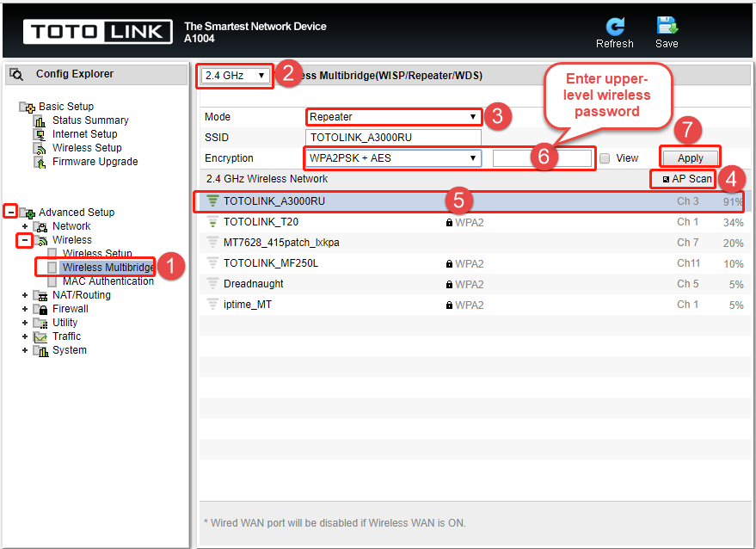
Task: Click the Save disk icon
Action: coord(667,26)
